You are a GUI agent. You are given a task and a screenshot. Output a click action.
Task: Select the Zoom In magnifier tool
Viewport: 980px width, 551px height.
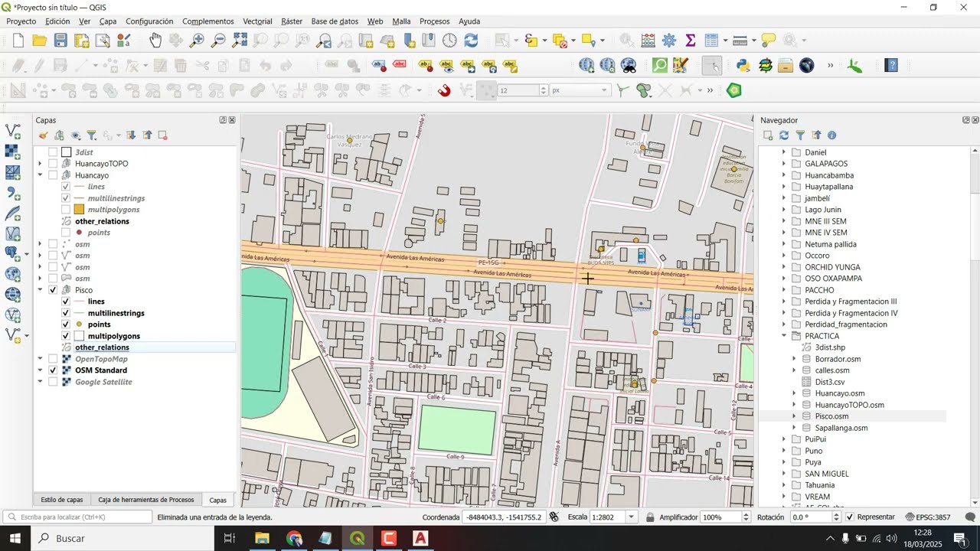point(198,41)
